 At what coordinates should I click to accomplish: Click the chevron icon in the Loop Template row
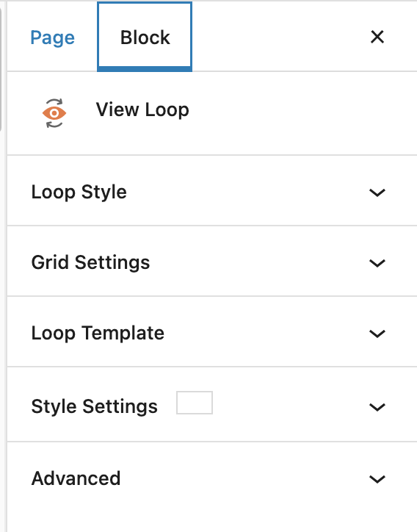(377, 334)
